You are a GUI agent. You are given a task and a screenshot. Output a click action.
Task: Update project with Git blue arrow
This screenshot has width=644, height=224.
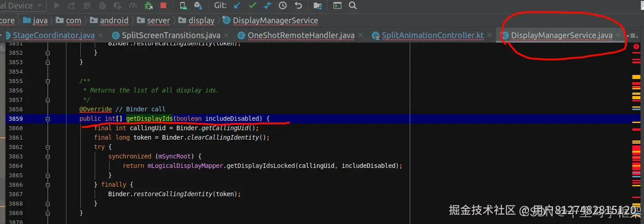pos(237,5)
